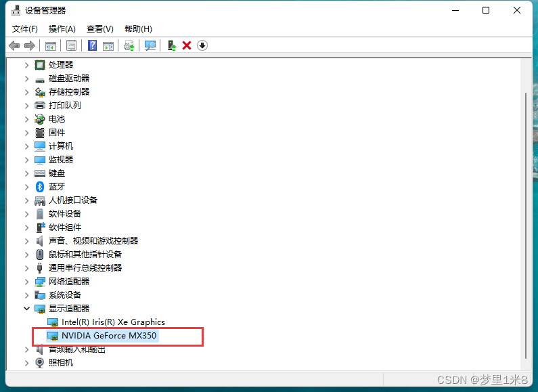Image resolution: width=538 pixels, height=392 pixels.
Task: Click the 鼠标和其他指针设备 mouse icon
Action: (40, 255)
